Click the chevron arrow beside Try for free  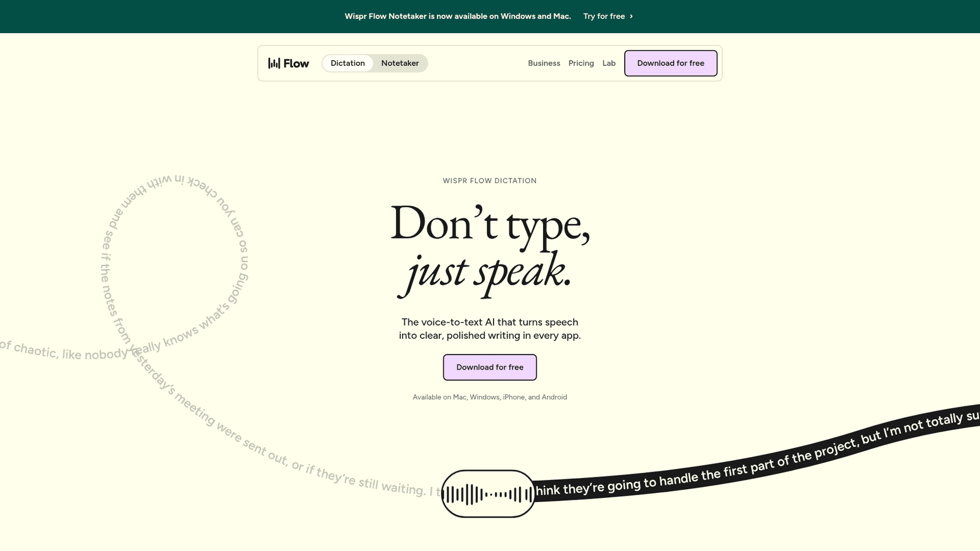click(631, 16)
